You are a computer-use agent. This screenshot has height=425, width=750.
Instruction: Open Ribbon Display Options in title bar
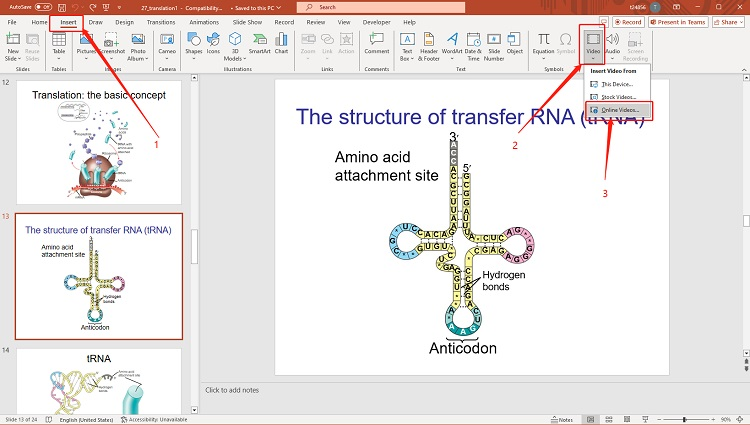[x=676, y=7]
